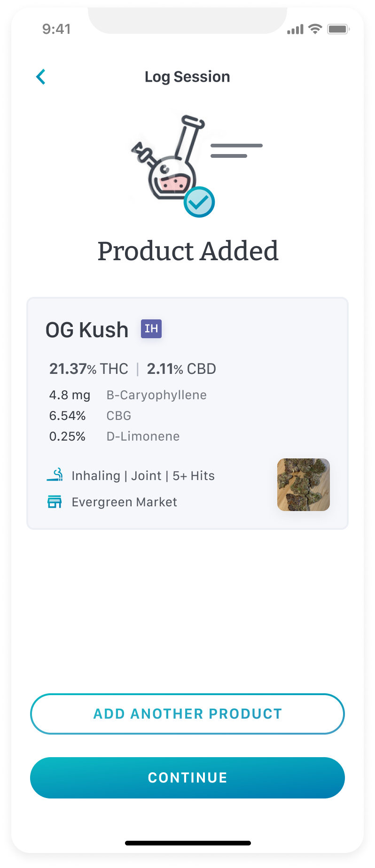The width and height of the screenshot is (375, 868).
Task: Click the cellular signal bars icon
Action: pyautogui.click(x=295, y=30)
